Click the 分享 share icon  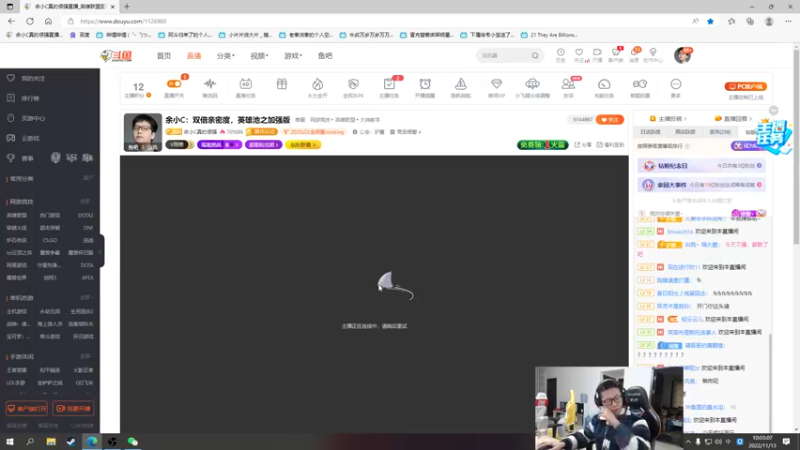click(x=583, y=145)
